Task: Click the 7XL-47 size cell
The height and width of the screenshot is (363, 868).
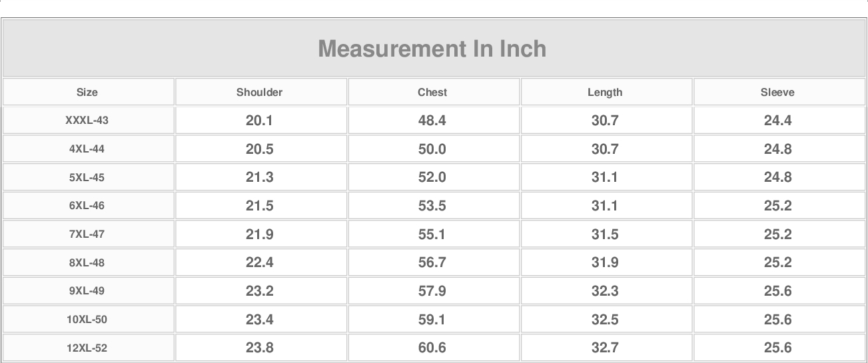Action: (87, 234)
